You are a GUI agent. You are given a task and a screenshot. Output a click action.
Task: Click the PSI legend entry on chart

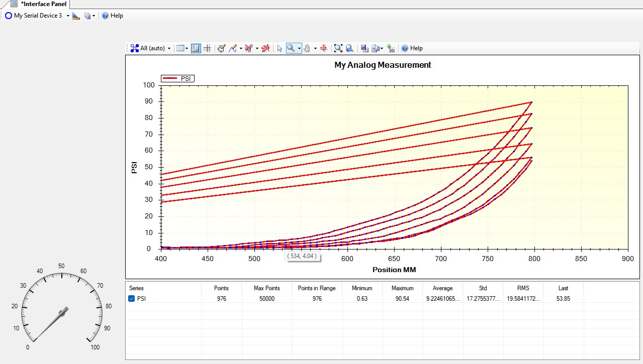(178, 78)
